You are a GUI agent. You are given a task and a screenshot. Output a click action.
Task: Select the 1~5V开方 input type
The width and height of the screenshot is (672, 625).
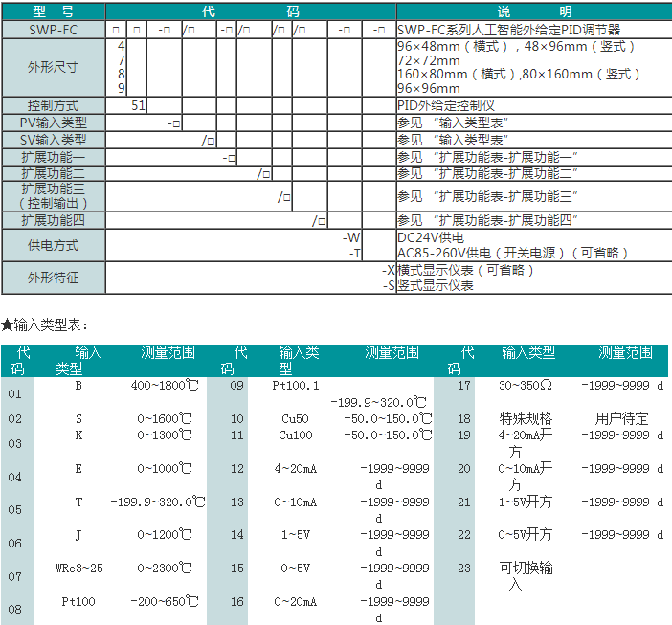tap(526, 502)
